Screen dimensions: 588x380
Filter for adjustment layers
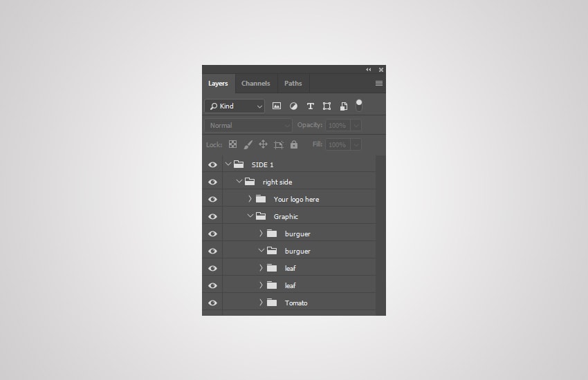click(293, 106)
